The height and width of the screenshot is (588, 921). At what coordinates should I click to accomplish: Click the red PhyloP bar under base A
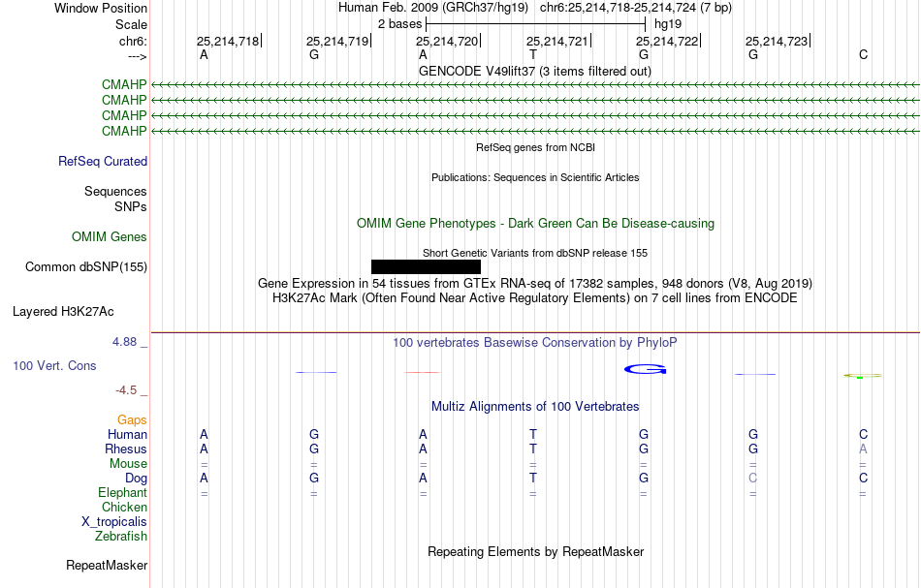(x=423, y=372)
